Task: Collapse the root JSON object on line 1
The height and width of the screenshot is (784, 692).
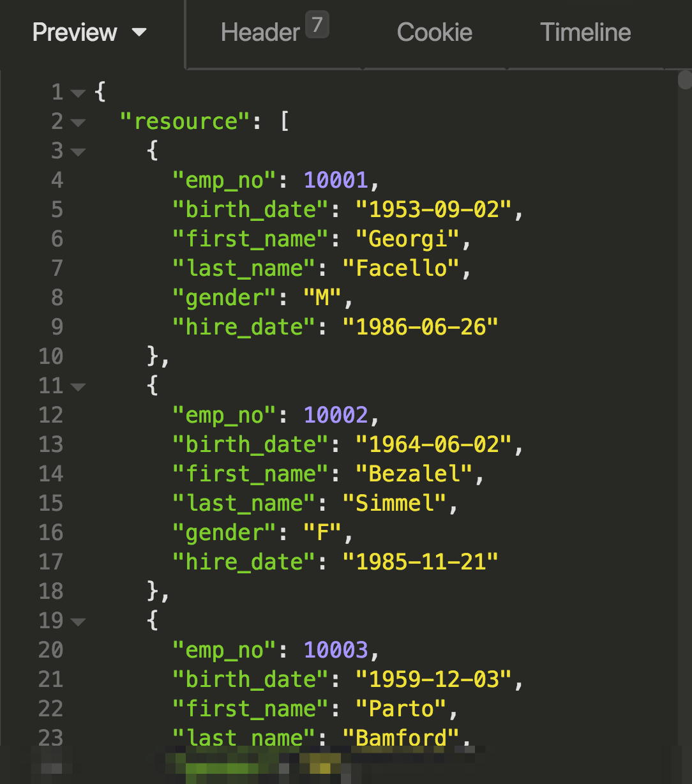Action: pos(78,93)
